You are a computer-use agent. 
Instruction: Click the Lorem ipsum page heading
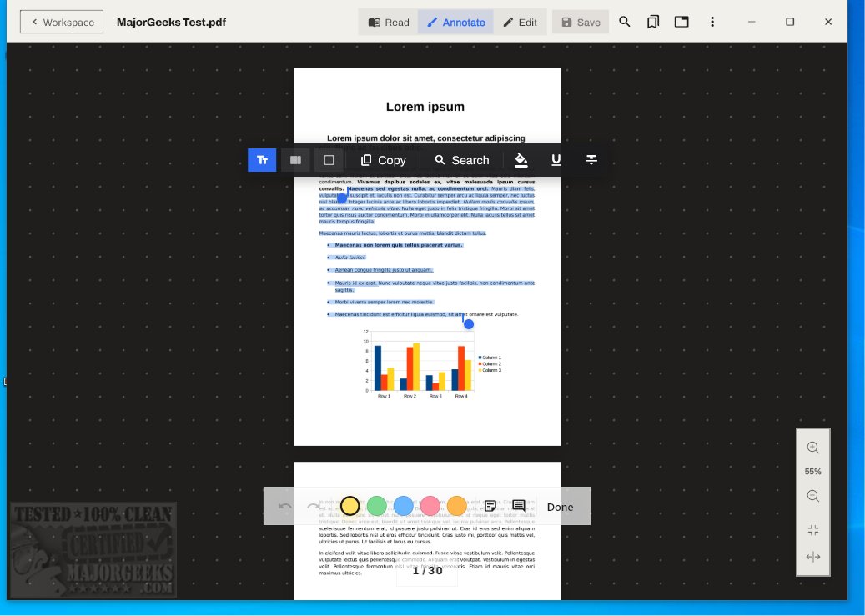click(x=425, y=107)
